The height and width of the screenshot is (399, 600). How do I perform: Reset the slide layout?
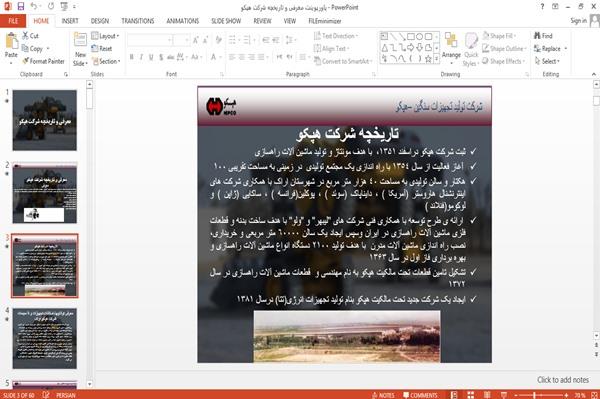pos(102,49)
